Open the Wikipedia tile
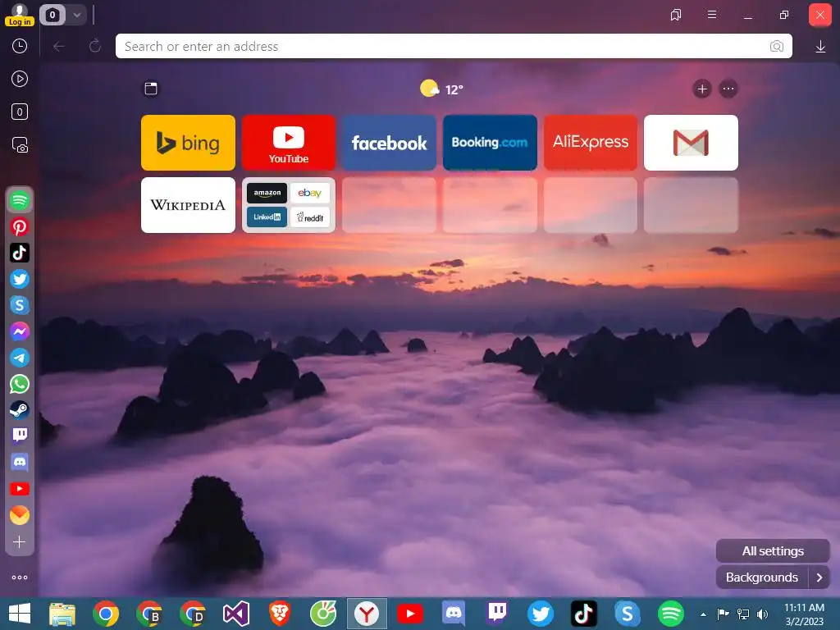The image size is (840, 630). [x=188, y=205]
